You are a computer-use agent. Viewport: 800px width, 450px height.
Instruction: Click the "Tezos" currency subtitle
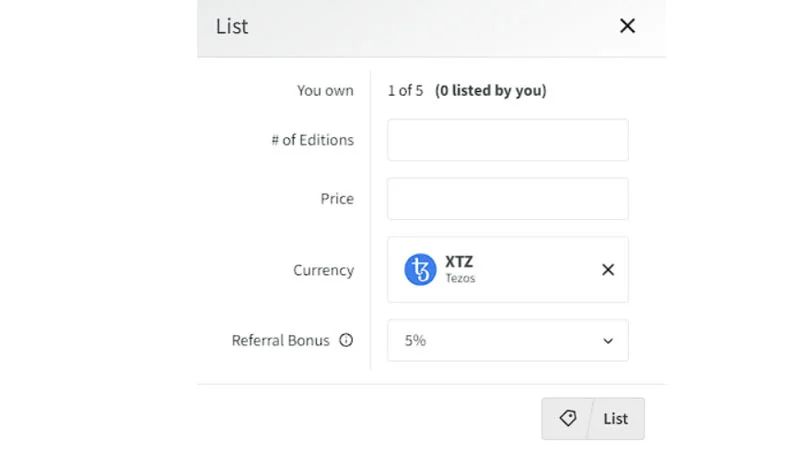(x=460, y=279)
